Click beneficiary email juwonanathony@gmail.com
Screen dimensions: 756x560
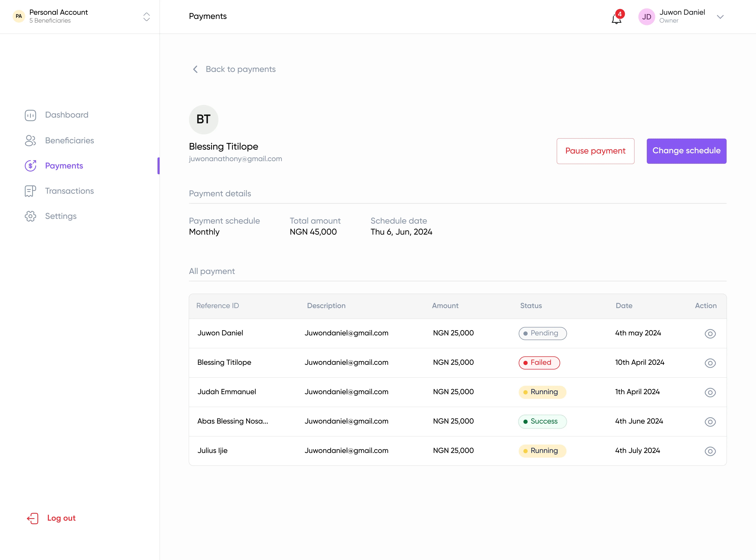point(235,159)
